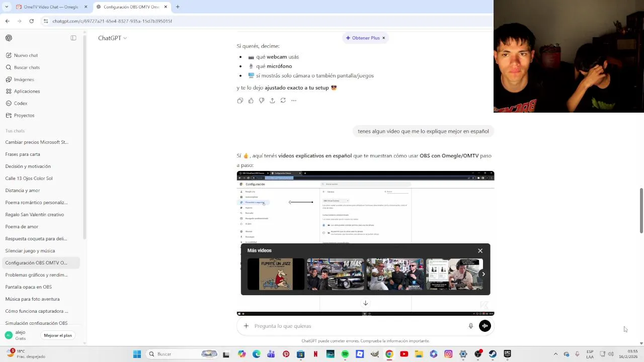Close the Más videos overlay
Image resolution: width=644 pixels, height=362 pixels.
point(480,250)
